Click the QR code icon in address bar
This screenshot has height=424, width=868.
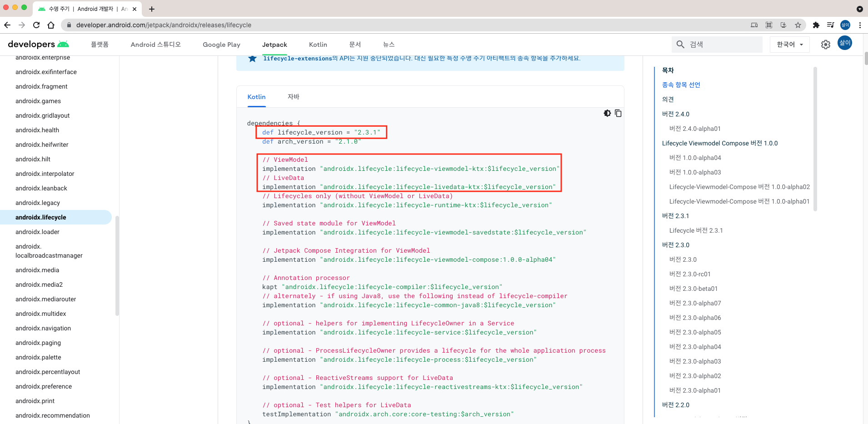pyautogui.click(x=769, y=25)
